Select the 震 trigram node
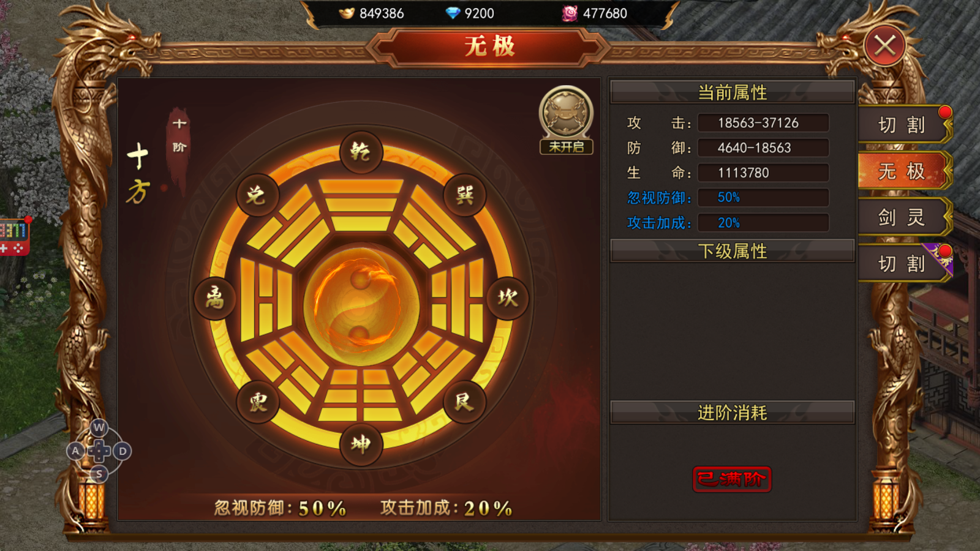The height and width of the screenshot is (551, 980). pyautogui.click(x=258, y=402)
